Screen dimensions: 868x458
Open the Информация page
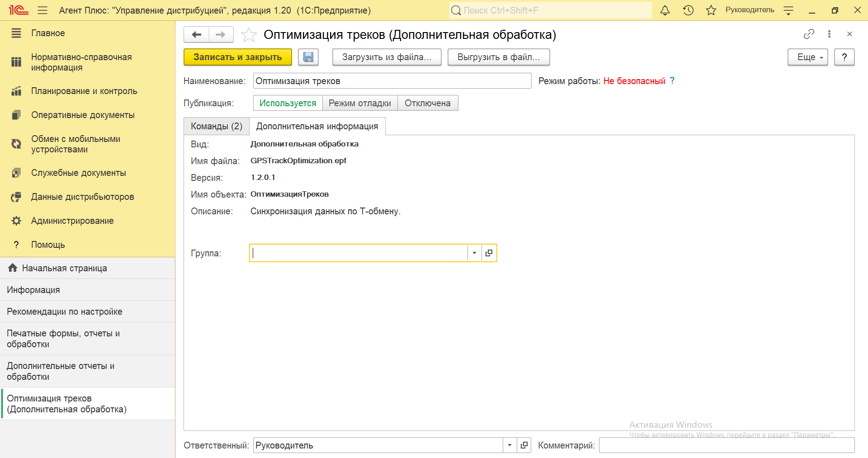[x=88, y=290]
